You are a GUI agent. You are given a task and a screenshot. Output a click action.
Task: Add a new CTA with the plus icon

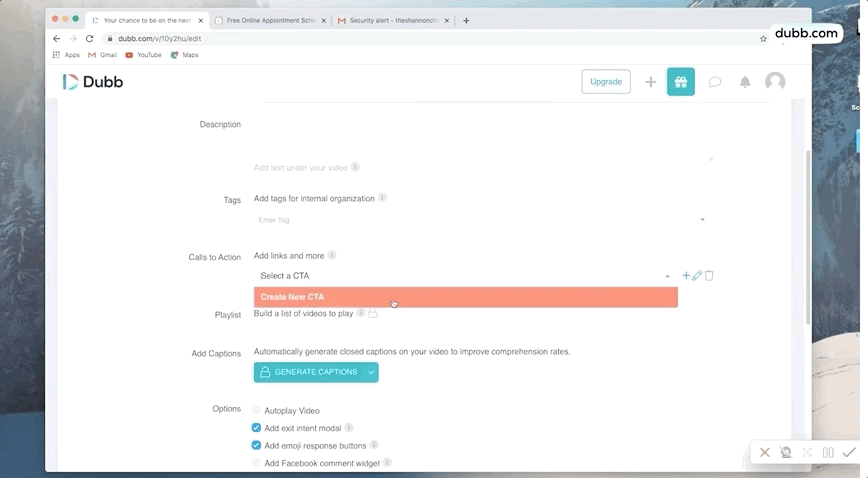pos(686,275)
